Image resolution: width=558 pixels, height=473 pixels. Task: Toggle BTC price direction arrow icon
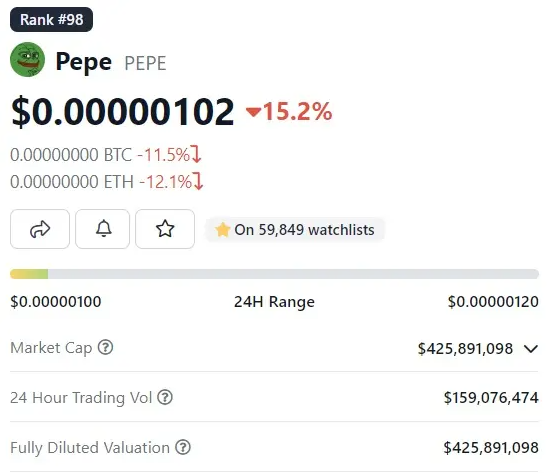[x=196, y=154]
